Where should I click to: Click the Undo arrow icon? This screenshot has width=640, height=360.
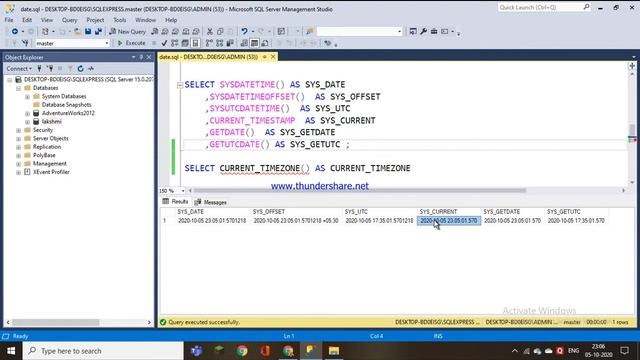[x=244, y=31]
